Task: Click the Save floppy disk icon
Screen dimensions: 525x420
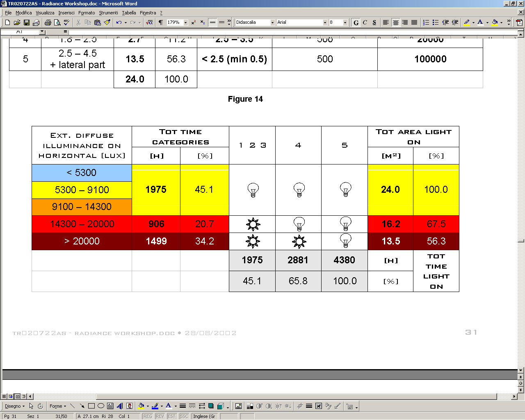Action: 26,23
